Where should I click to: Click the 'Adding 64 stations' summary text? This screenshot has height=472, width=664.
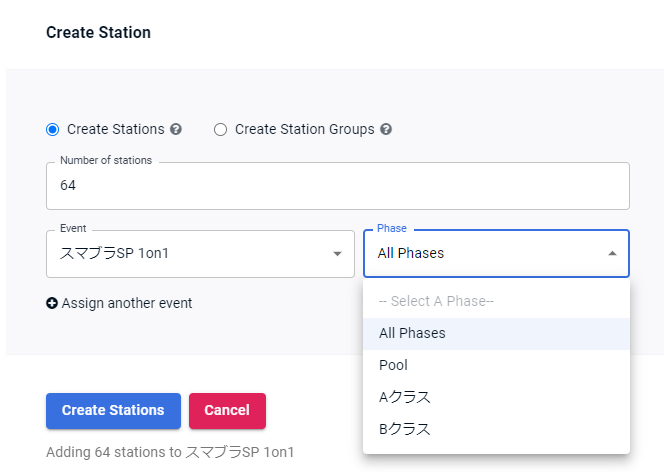[170, 452]
